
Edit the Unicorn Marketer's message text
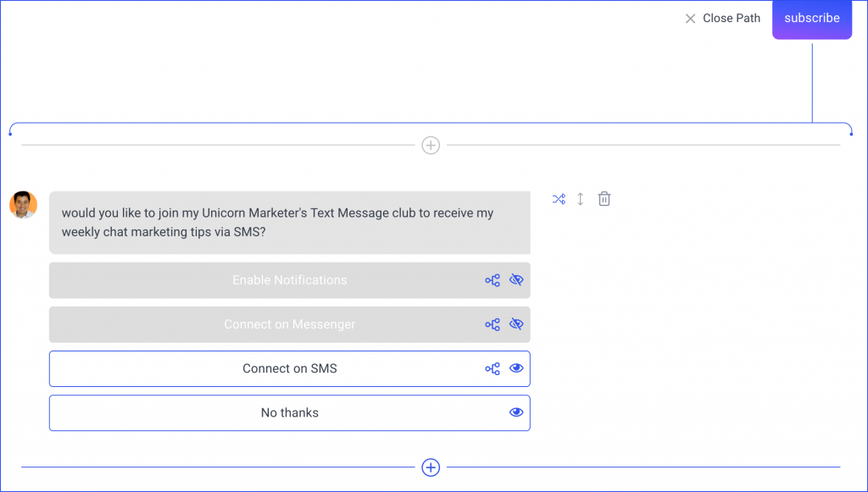coord(290,223)
